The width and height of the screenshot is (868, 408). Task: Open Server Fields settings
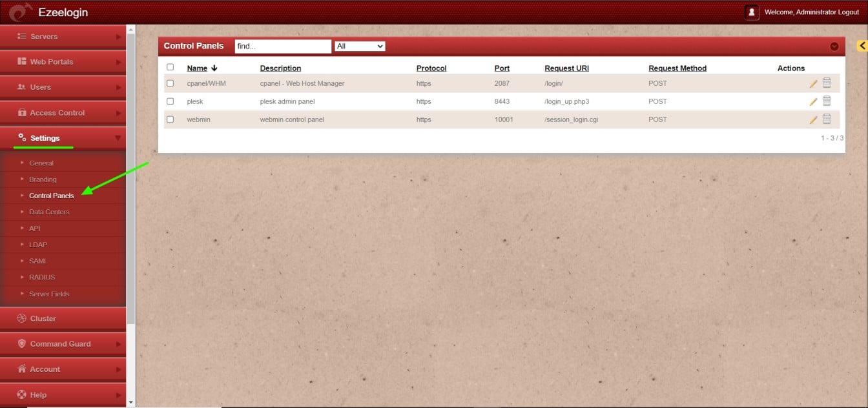49,294
